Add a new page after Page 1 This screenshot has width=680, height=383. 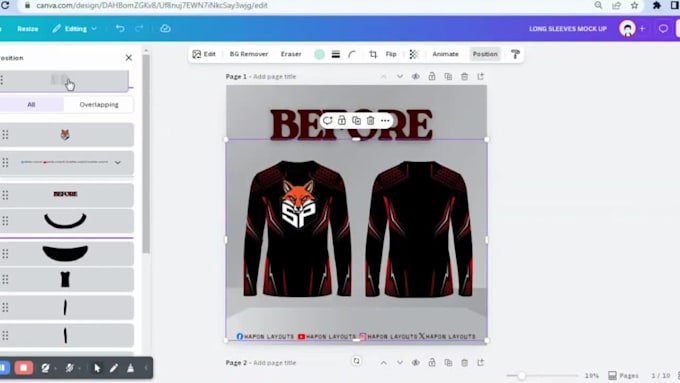[481, 77]
